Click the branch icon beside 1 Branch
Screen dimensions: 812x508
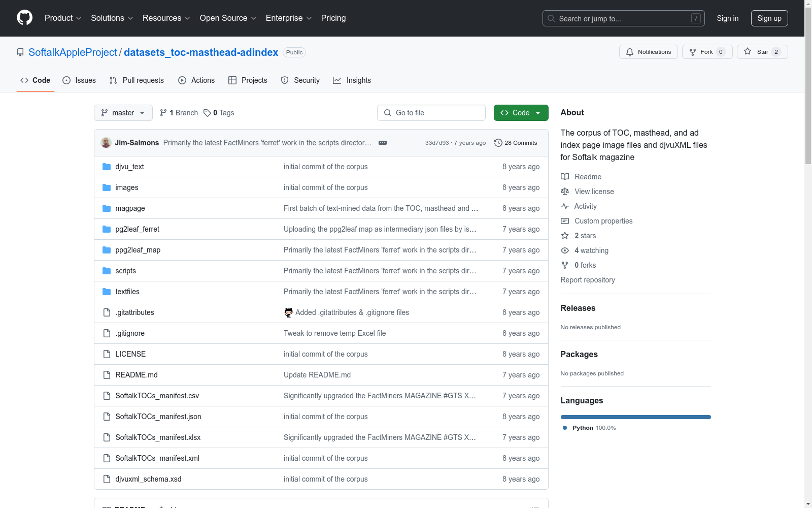[163, 113]
